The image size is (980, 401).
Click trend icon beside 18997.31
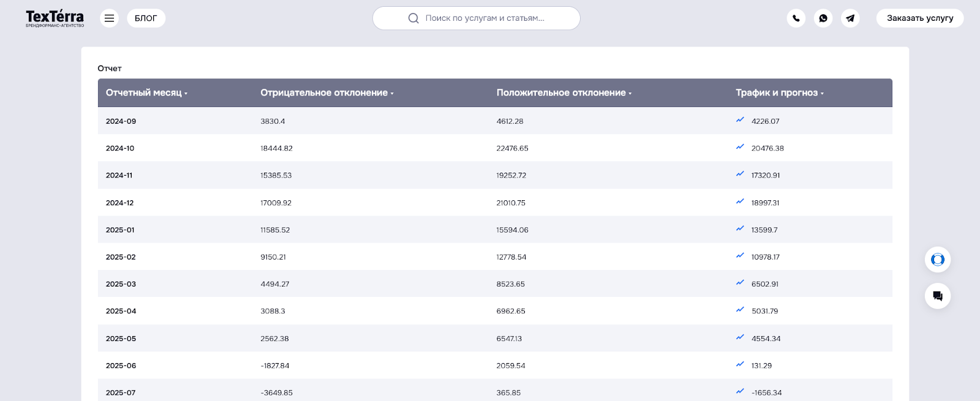740,201
